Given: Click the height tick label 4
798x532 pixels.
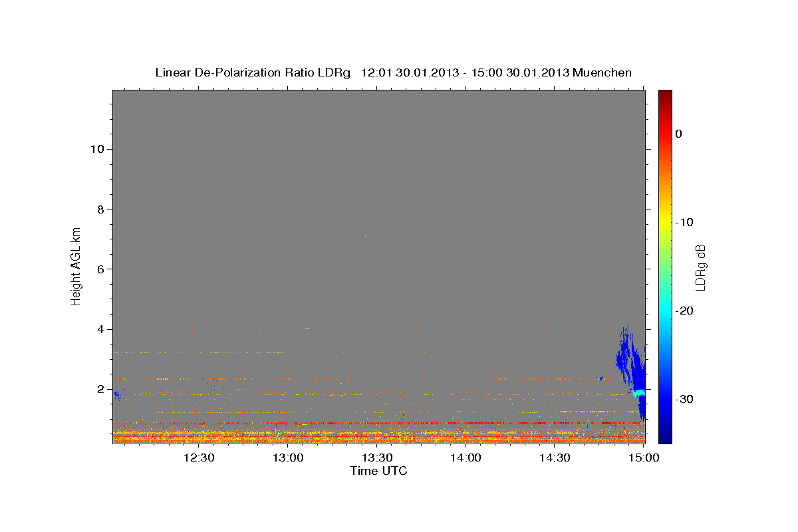Looking at the screenshot, I should coord(99,329).
